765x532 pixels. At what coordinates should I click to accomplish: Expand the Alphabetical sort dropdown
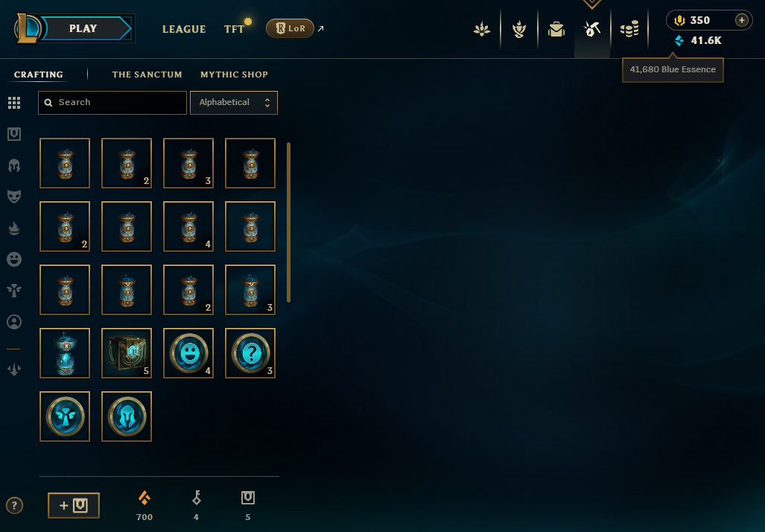(234, 103)
